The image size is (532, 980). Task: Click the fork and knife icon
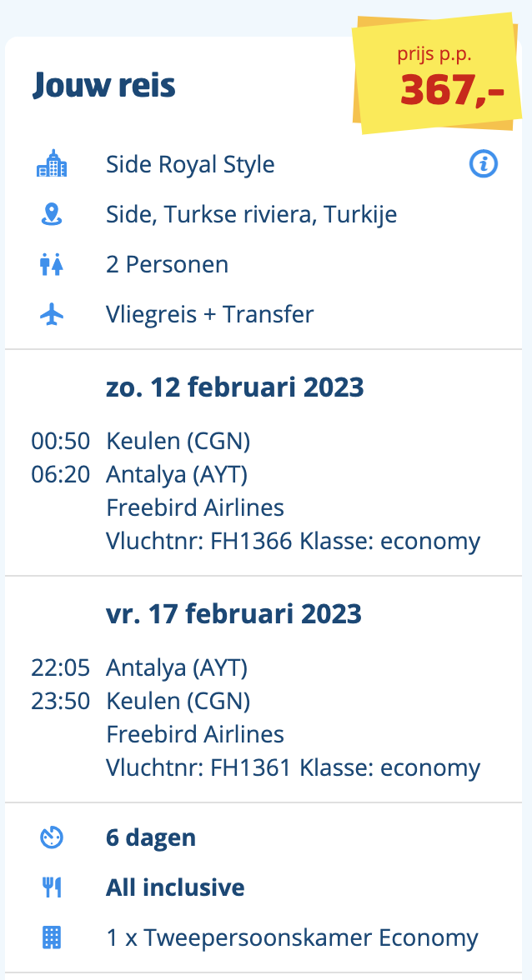52,887
